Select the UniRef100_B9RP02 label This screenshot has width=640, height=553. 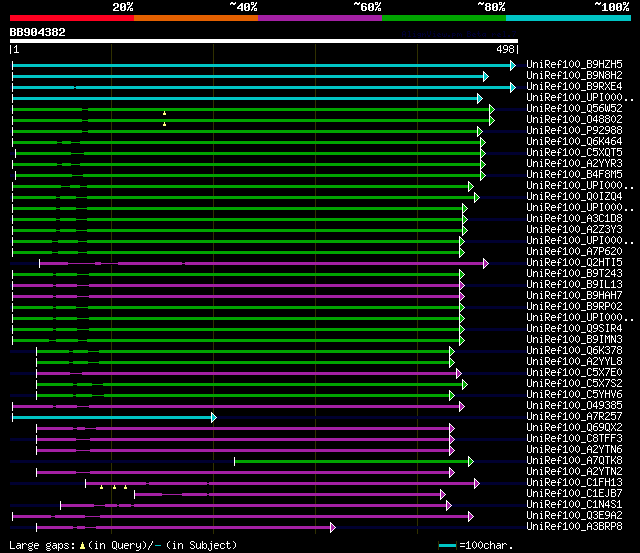(x=574, y=307)
